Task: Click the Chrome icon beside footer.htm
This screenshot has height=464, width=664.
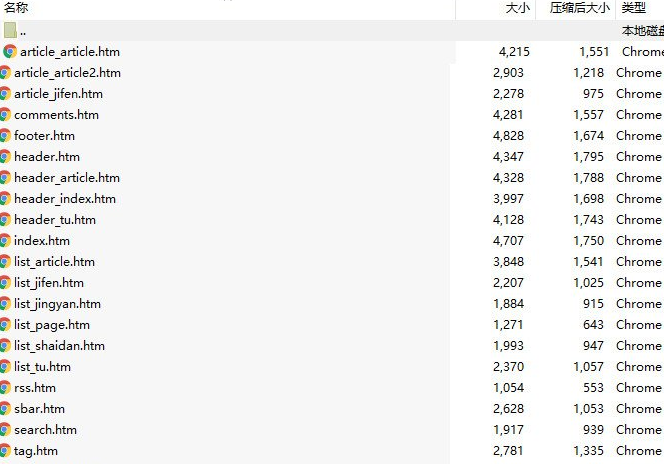Action: click(x=5, y=136)
